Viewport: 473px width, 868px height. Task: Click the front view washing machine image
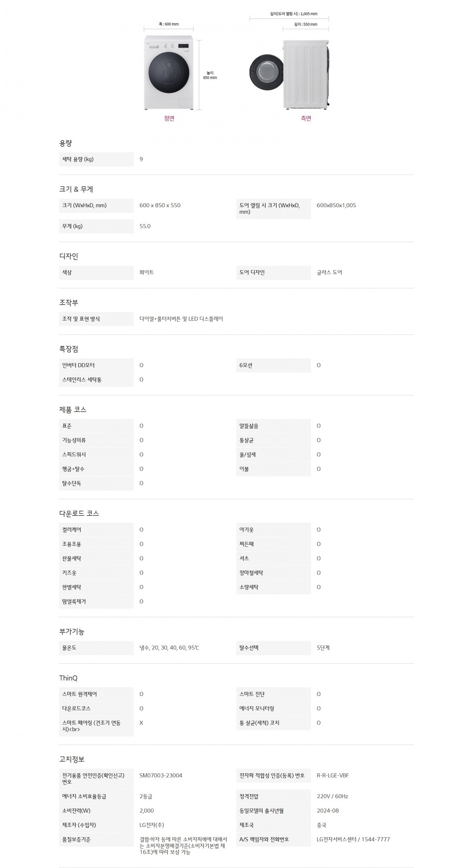pyautogui.click(x=169, y=72)
